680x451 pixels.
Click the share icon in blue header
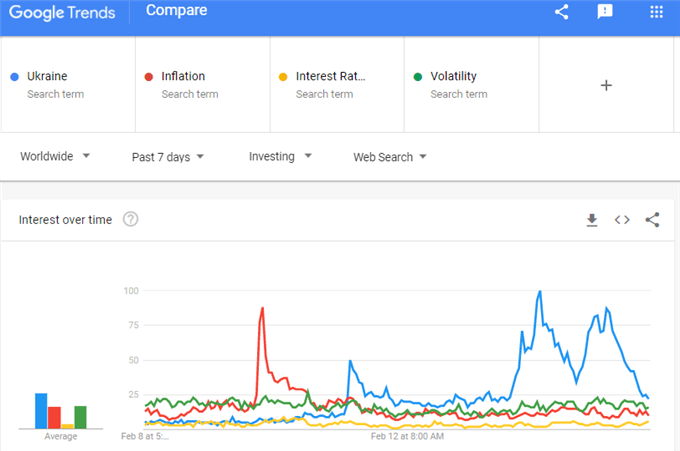(x=562, y=12)
